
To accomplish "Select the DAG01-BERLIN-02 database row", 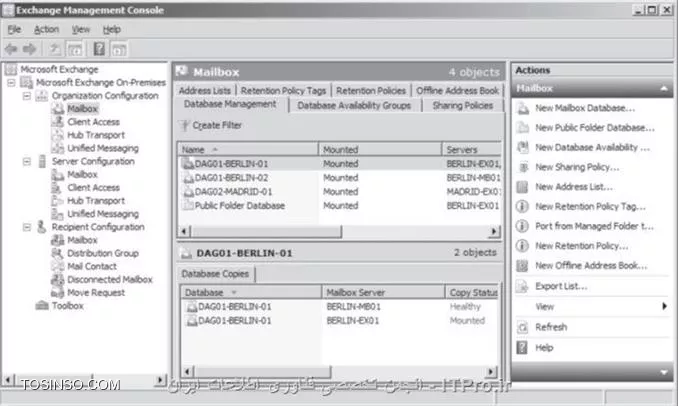I will tap(339, 178).
